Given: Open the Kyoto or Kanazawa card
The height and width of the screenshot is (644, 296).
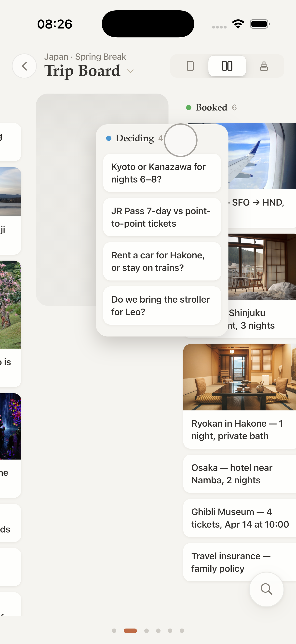Looking at the screenshot, I should pos(162,173).
